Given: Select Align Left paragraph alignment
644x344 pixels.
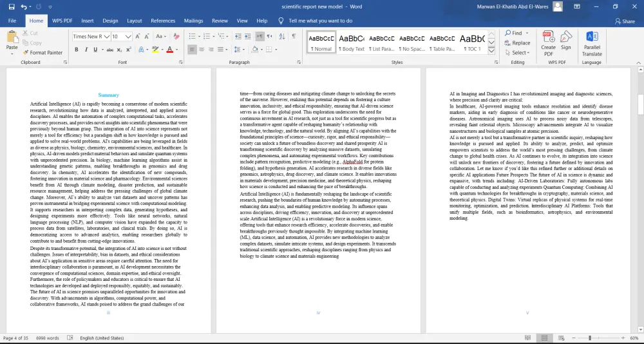Looking at the screenshot, I should (192, 50).
